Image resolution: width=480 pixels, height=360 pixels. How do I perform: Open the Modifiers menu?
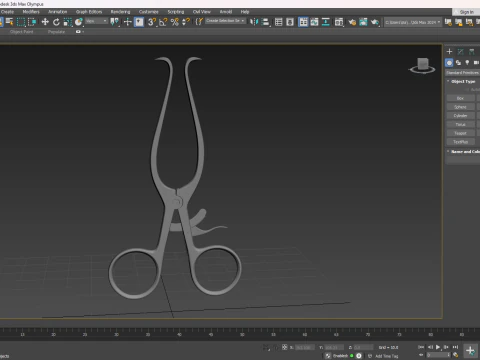[x=31, y=12]
